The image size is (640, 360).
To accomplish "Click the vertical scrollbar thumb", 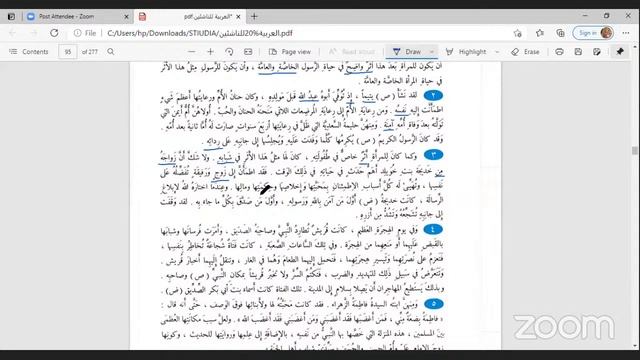I will click(x=634, y=151).
